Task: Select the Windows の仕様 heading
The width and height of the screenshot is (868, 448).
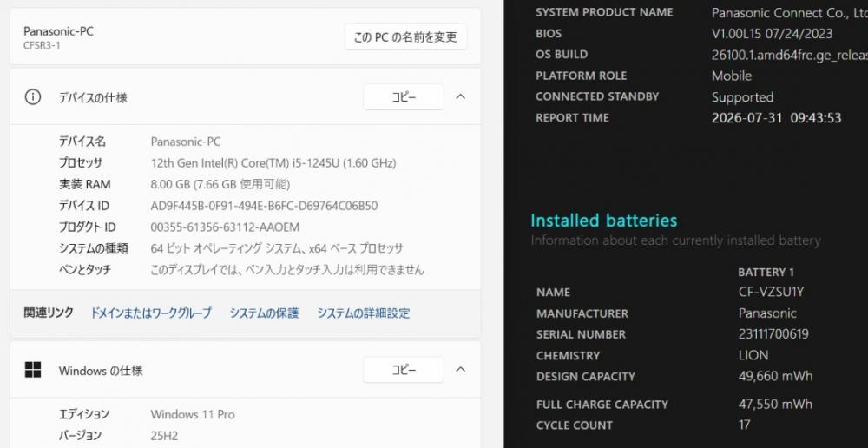Action: tap(101, 371)
